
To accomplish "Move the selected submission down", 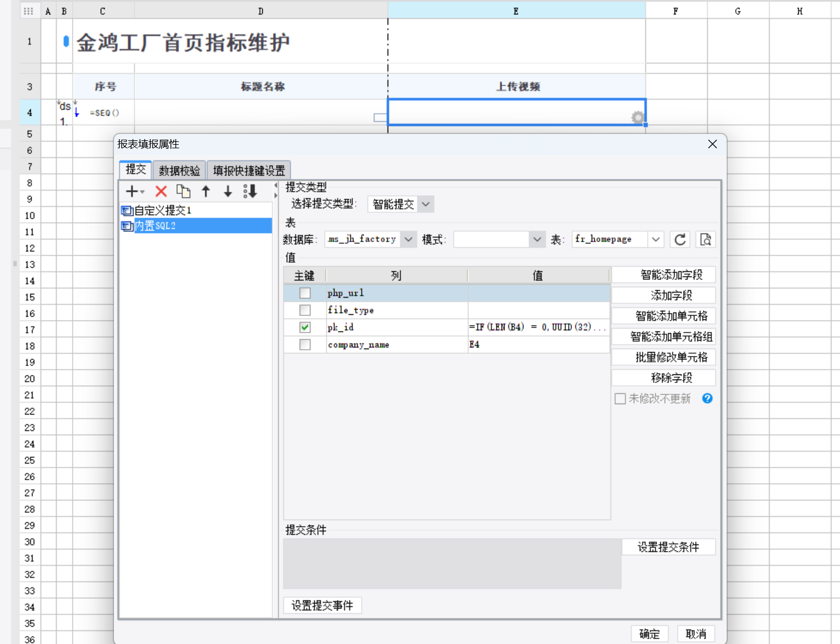I will point(228,191).
